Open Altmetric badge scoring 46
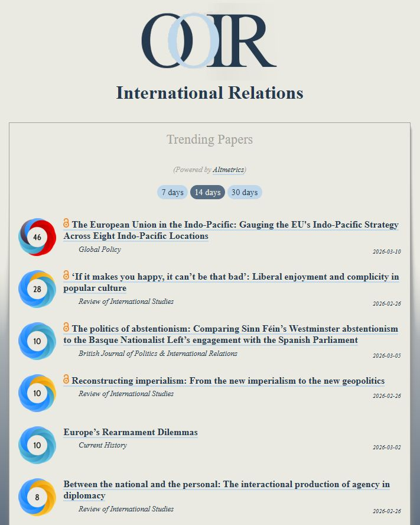Viewport: 420px width, 525px height. coord(37,237)
